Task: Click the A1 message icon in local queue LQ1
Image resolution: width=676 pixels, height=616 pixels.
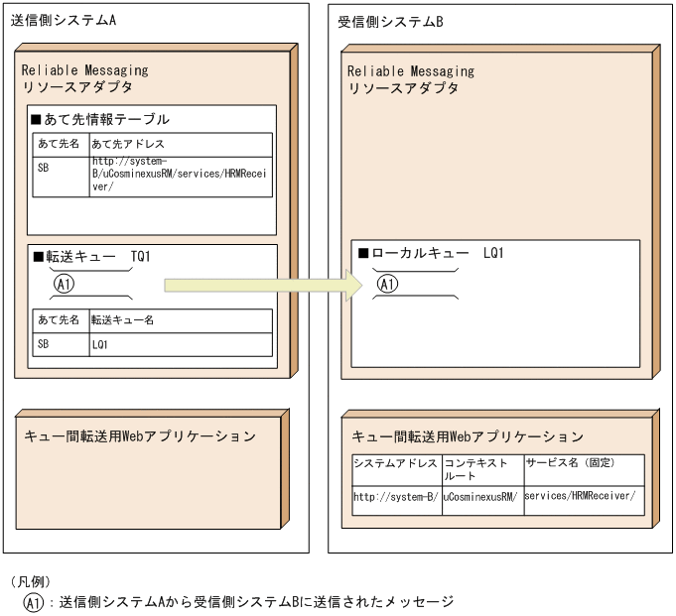Action: tap(387, 284)
